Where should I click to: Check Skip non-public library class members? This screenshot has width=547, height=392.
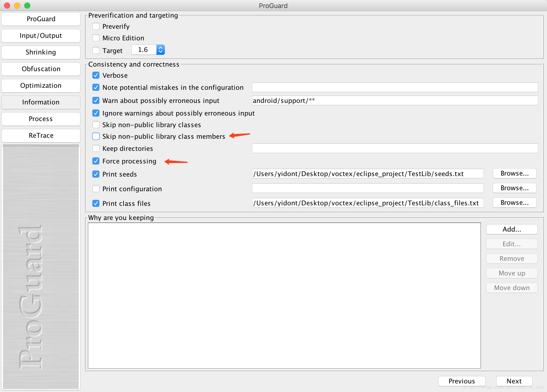pyautogui.click(x=96, y=136)
